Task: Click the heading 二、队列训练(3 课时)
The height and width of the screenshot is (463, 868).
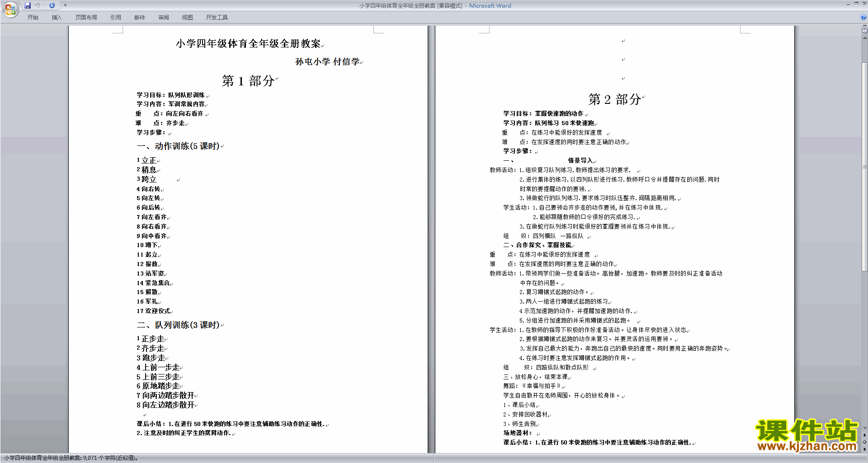Action: (178, 325)
